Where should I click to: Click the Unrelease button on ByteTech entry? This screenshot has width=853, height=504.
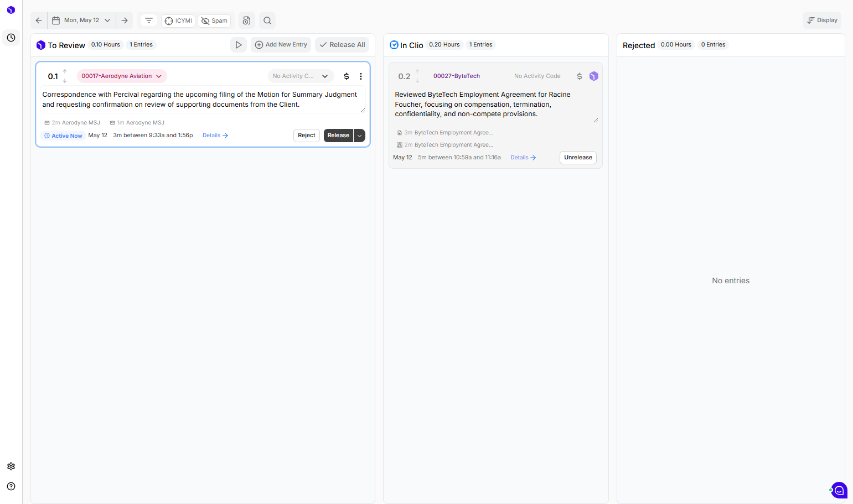[x=578, y=158]
